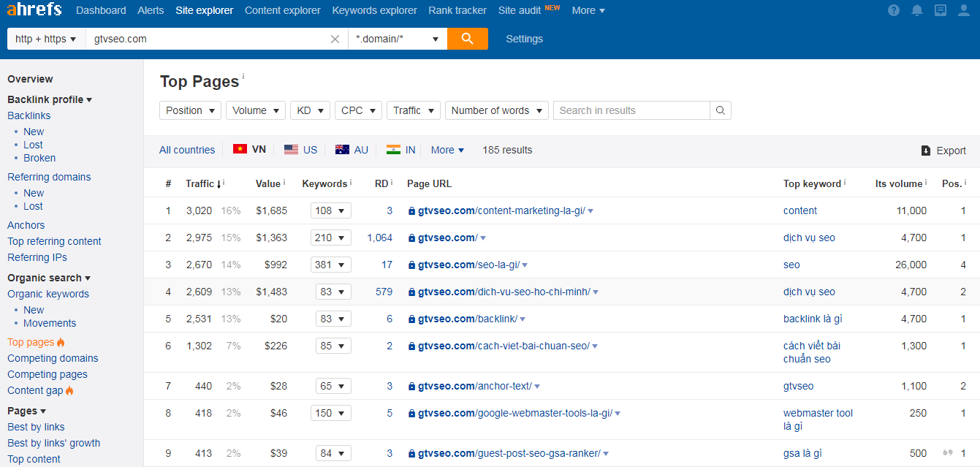Click the Settings link beside search
The height and width of the screenshot is (467, 980).
[x=524, y=39]
